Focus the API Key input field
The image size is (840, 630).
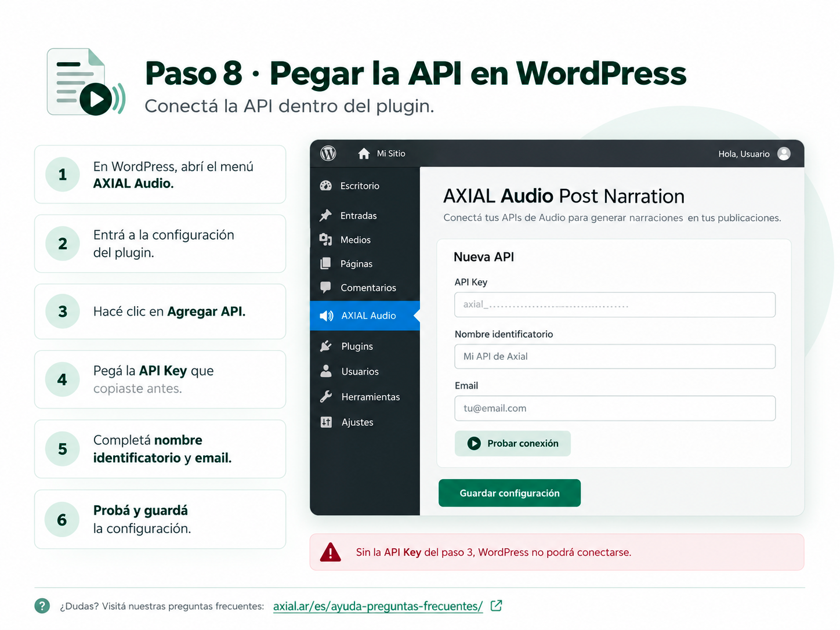click(615, 305)
